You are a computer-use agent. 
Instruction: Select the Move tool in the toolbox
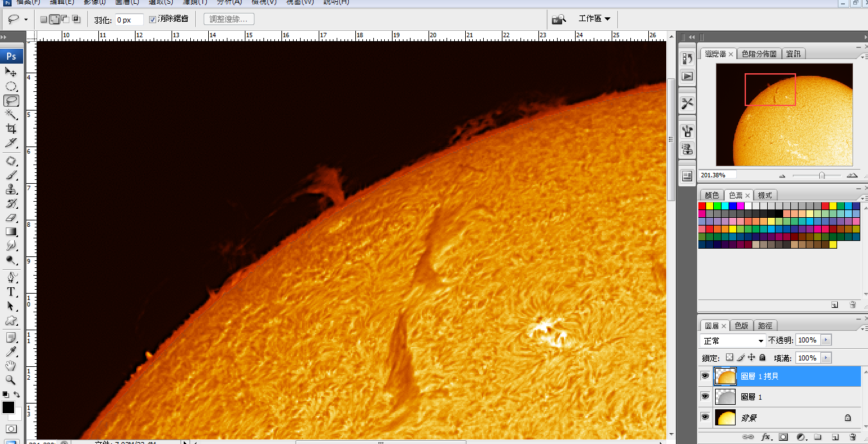11,72
